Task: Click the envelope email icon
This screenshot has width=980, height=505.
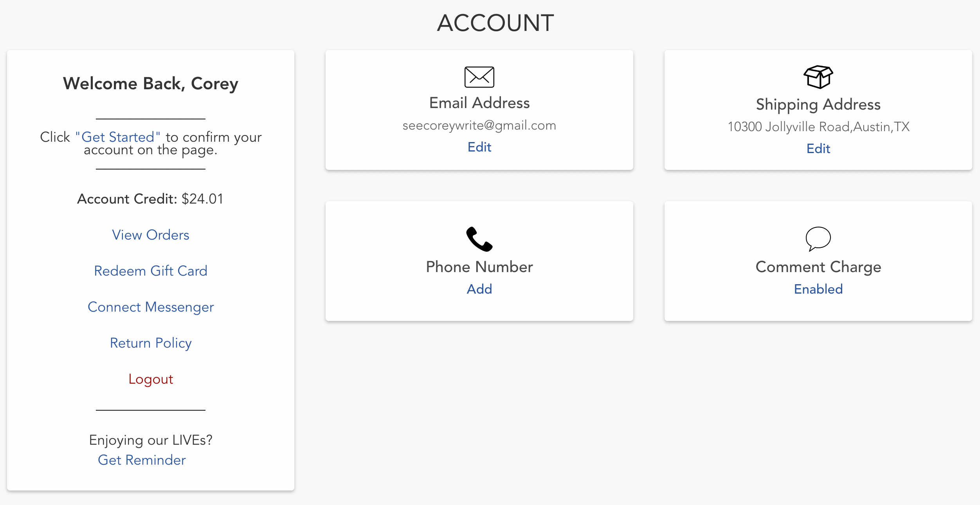Action: click(479, 77)
